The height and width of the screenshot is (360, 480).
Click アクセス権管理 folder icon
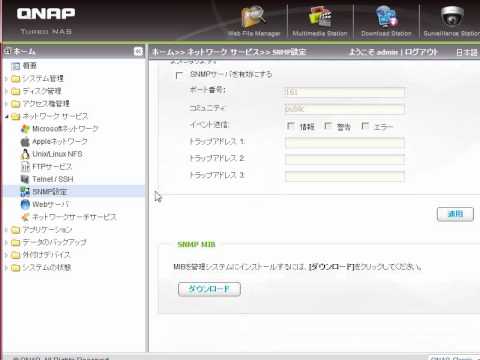(x=16, y=104)
